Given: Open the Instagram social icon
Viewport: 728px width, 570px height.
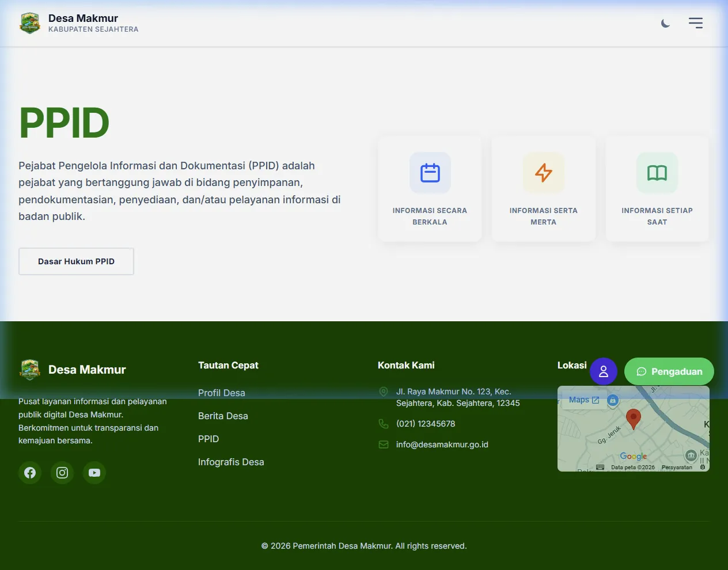Looking at the screenshot, I should tap(62, 473).
